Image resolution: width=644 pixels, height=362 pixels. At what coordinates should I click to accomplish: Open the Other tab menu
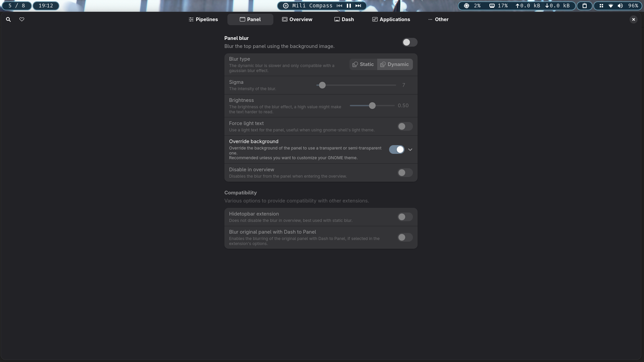point(438,19)
